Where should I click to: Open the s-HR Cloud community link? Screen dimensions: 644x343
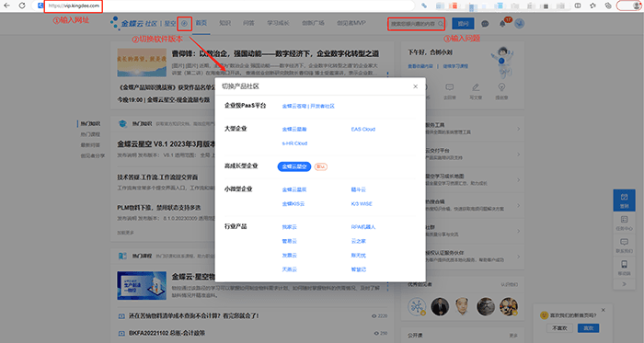[x=294, y=143]
